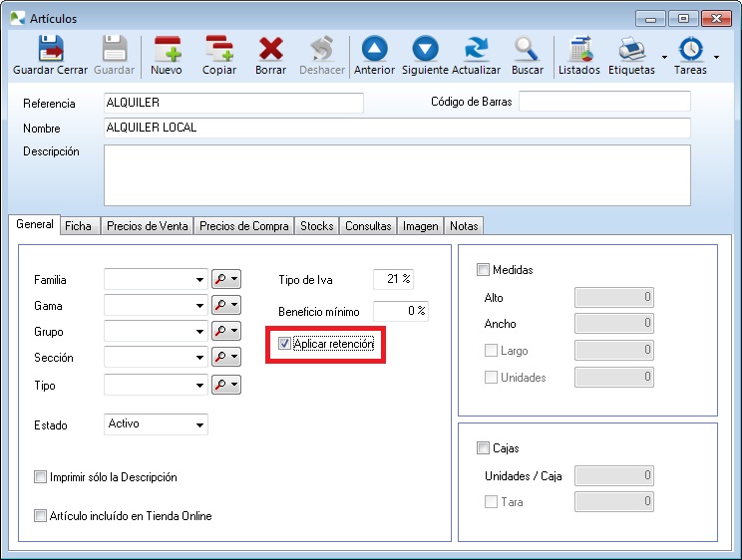Switch to the Precios de Venta tab
Image resolution: width=742 pixels, height=560 pixels.
pyautogui.click(x=146, y=226)
